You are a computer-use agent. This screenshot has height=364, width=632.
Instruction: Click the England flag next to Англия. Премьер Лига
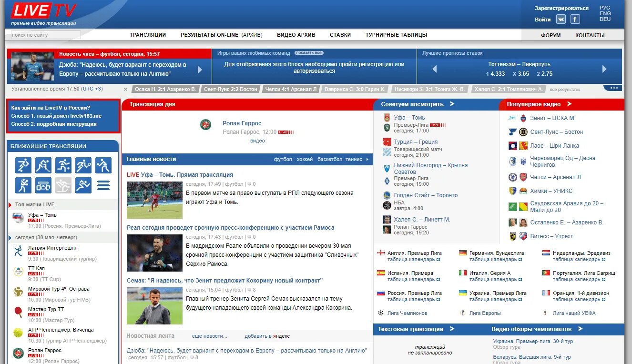[x=381, y=253]
